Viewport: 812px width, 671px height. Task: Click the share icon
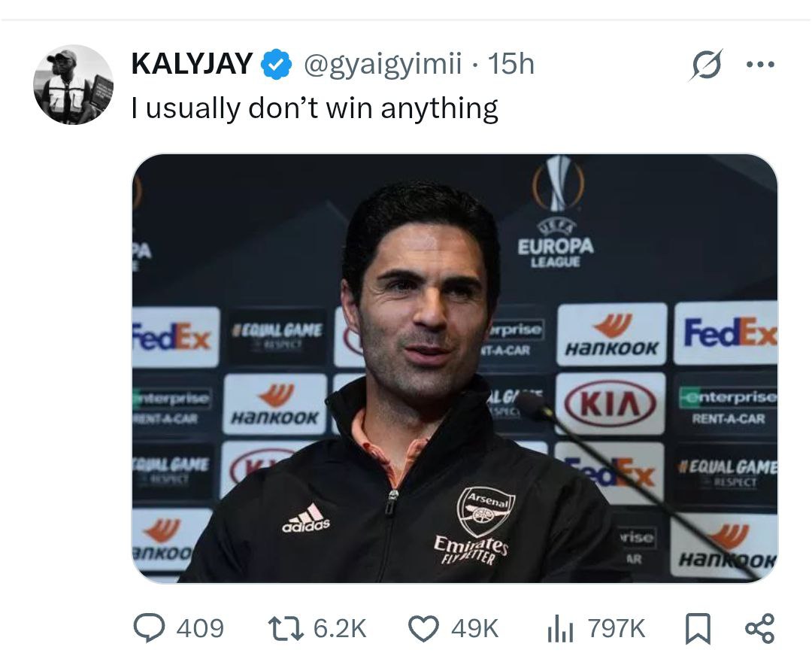(759, 628)
